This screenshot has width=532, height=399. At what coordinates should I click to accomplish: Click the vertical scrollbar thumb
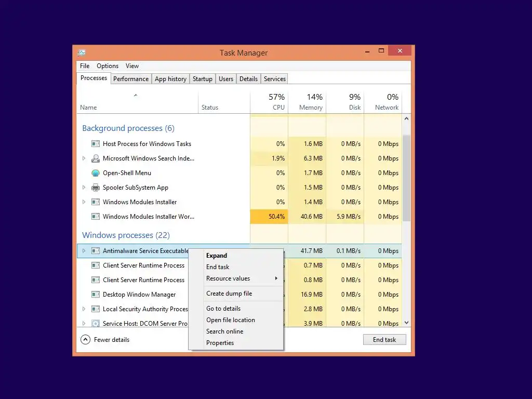406,178
